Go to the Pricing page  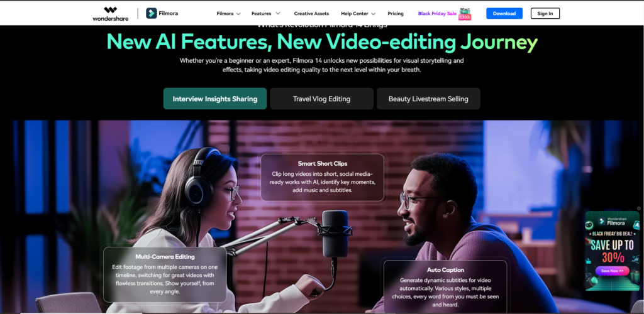pyautogui.click(x=396, y=14)
